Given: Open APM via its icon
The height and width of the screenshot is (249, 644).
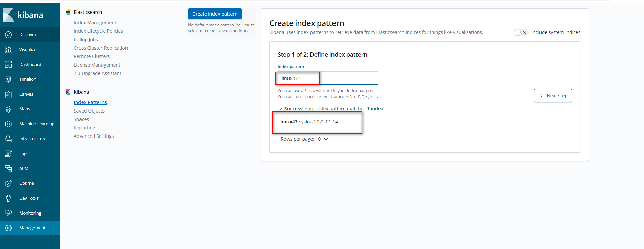Looking at the screenshot, I should 8,168.
